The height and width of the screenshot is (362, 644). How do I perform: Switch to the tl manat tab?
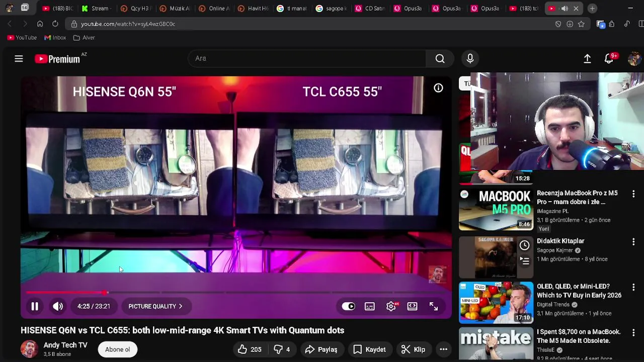click(x=292, y=9)
